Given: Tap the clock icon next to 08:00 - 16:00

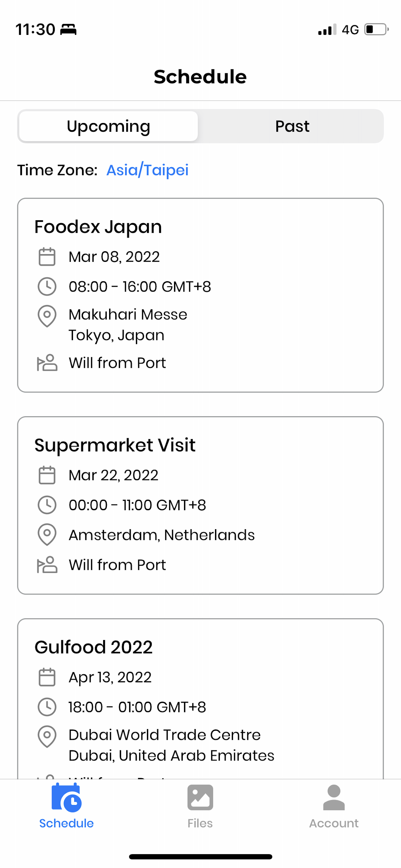Looking at the screenshot, I should [x=47, y=286].
